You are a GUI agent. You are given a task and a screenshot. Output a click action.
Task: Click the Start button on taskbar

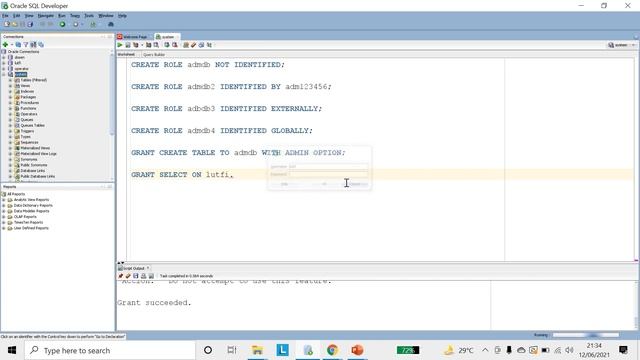pyautogui.click(x=12, y=350)
